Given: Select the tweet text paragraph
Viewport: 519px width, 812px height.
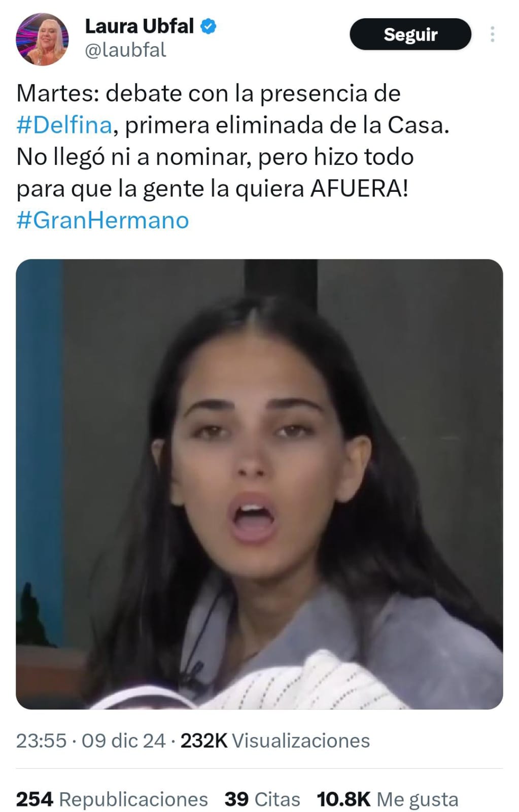Looking at the screenshot, I should 233,157.
